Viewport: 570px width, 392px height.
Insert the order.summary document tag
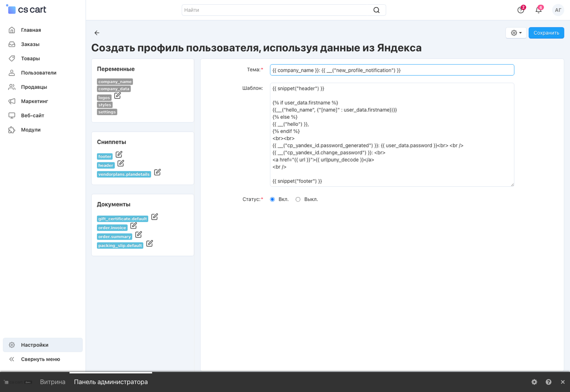114,237
